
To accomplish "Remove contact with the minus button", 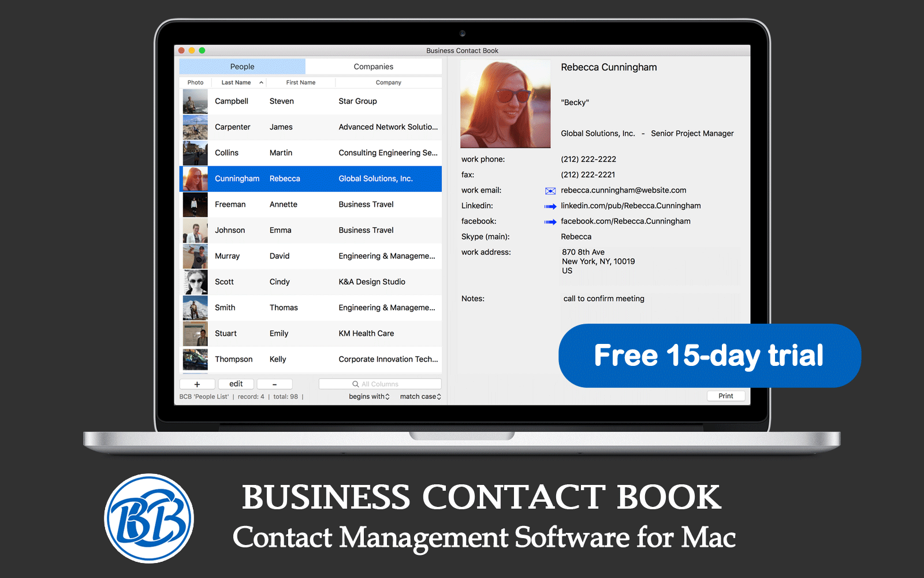I will [x=274, y=384].
